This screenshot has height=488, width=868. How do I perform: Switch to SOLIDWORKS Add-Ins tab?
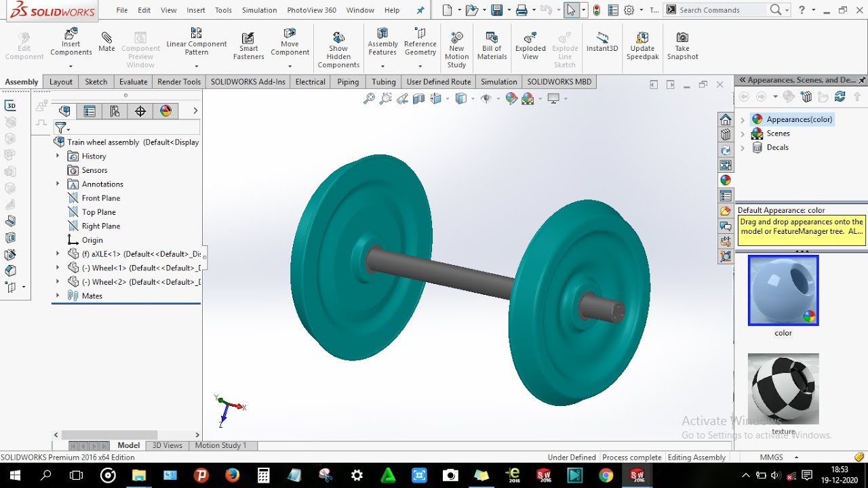coord(248,82)
